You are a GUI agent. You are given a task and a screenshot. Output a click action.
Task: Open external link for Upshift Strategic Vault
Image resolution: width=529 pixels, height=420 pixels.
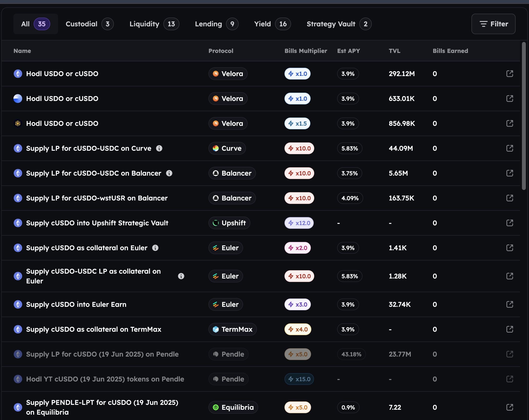click(x=509, y=223)
